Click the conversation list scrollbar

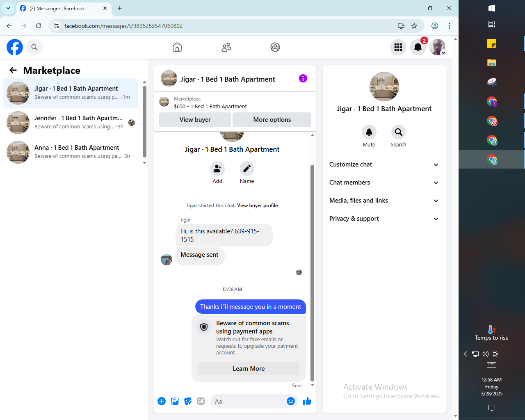[x=144, y=121]
